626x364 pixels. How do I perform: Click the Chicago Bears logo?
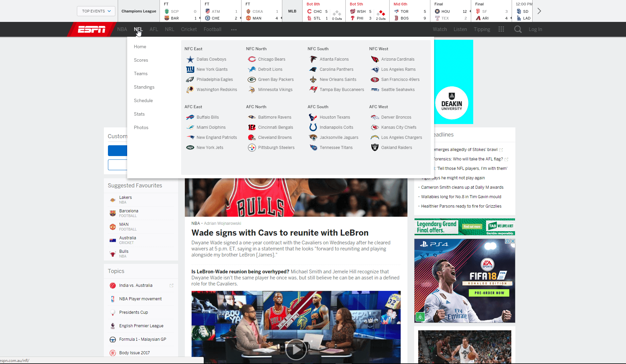click(252, 59)
